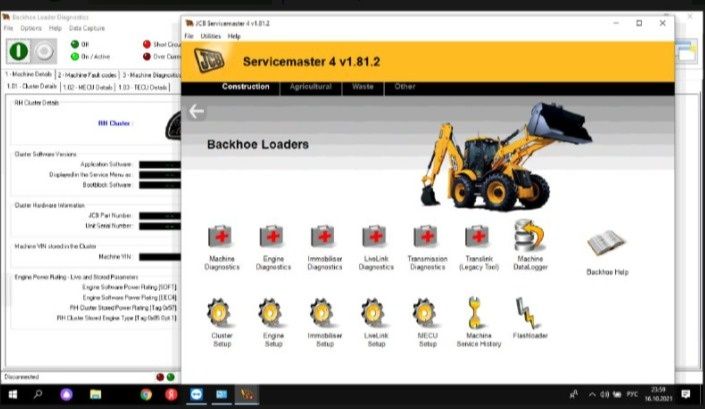Select '1.02 - MECU Details' subtab
The image size is (705, 409).
(88, 87)
